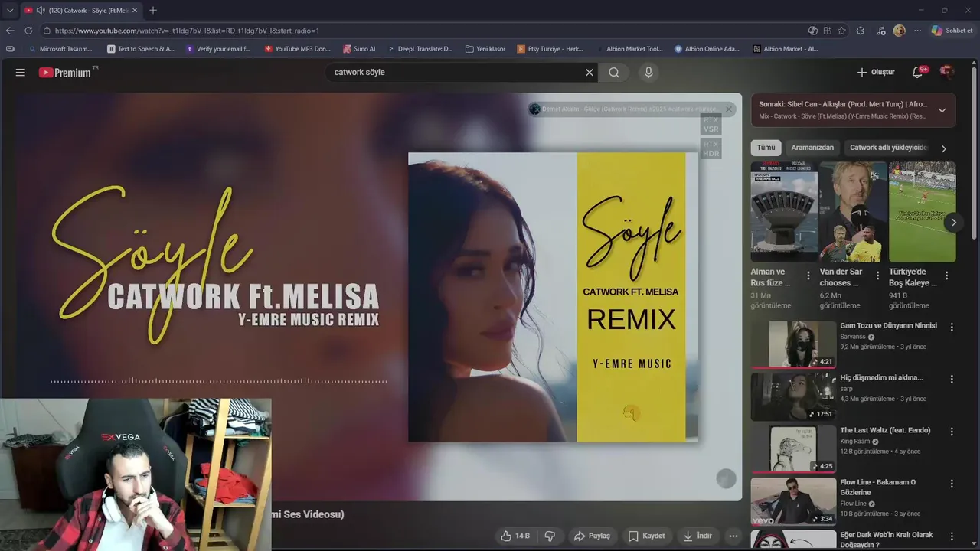Start voice search with microphone
The image size is (980, 551).
648,72
